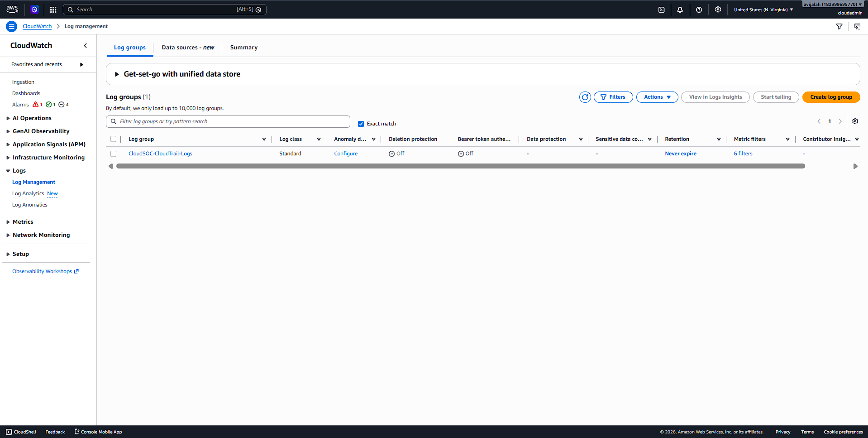Click the CloudWatch breadcrumb link
The width and height of the screenshot is (868, 438).
coord(37,26)
